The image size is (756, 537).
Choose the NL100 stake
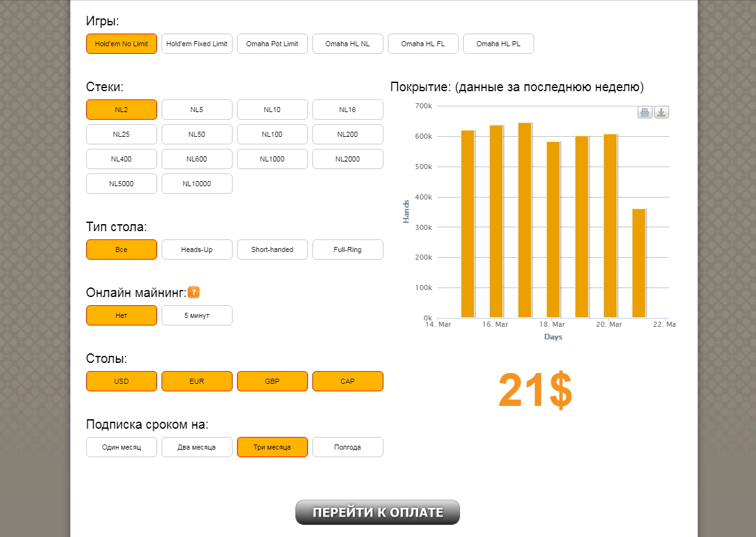272,134
